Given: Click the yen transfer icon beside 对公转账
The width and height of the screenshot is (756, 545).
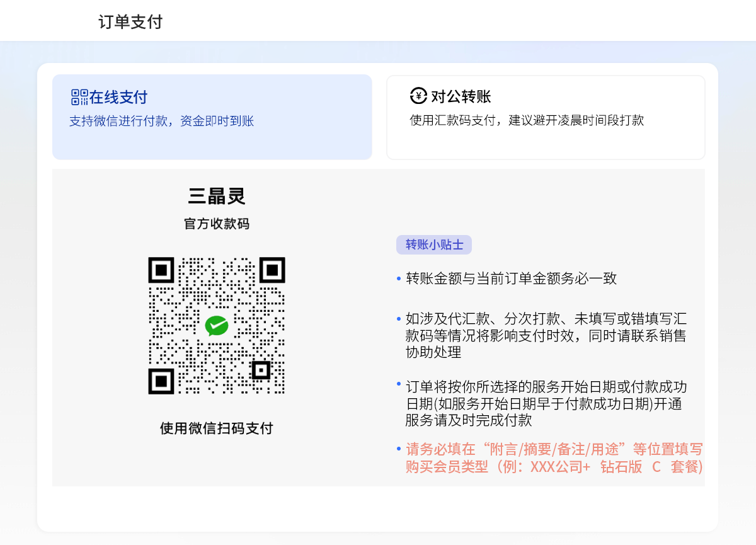Looking at the screenshot, I should tap(418, 96).
